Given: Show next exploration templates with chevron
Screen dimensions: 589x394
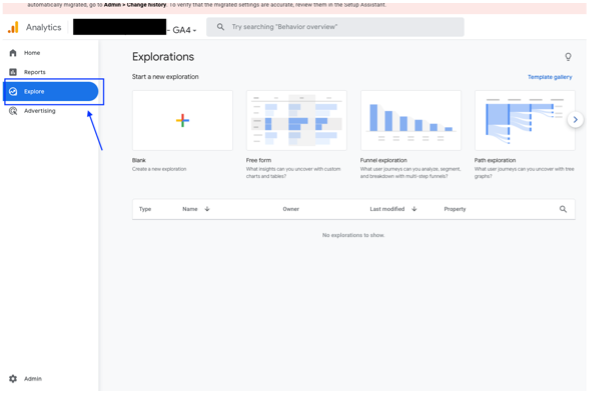Looking at the screenshot, I should coord(575,120).
